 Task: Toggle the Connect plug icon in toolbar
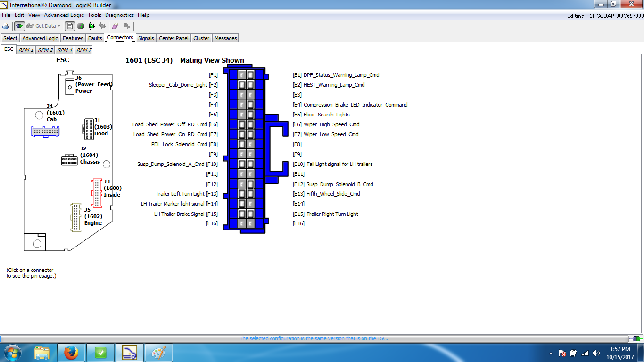(x=19, y=26)
